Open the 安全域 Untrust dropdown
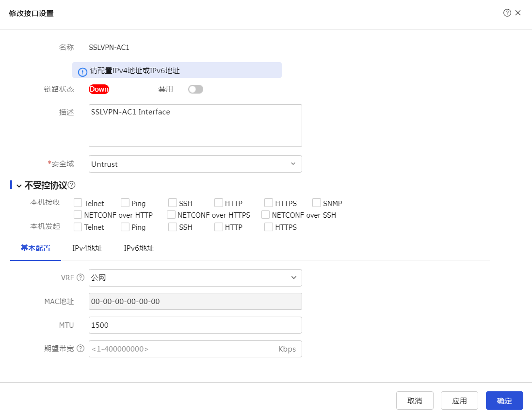Image resolution: width=532 pixels, height=417 pixels. (x=195, y=164)
